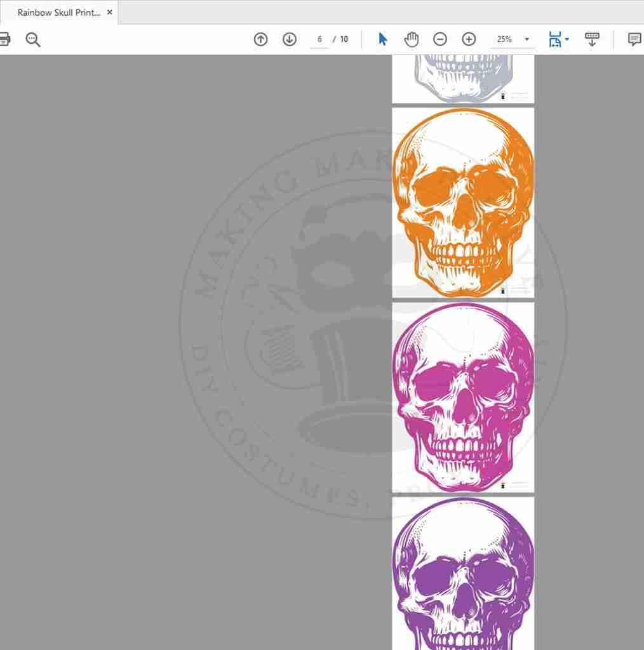Expand the page display options arrow
Viewport: 644px width, 650px height.
click(567, 39)
